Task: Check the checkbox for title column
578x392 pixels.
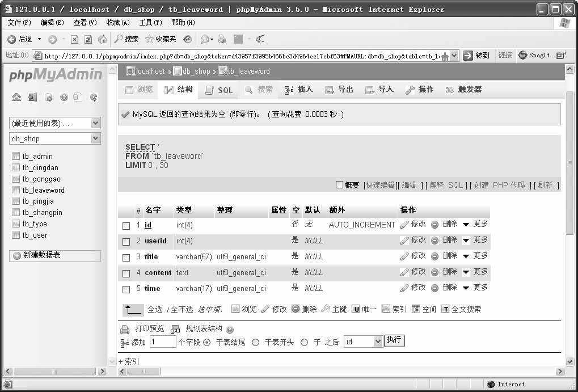Action: [126, 258]
